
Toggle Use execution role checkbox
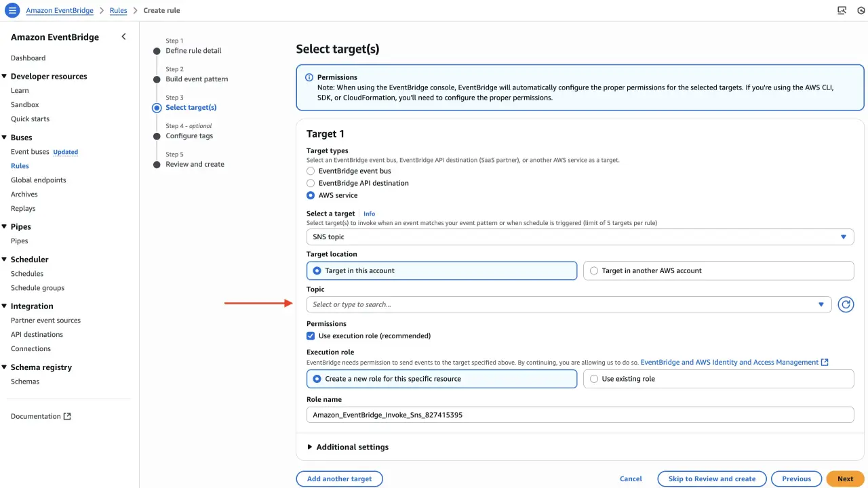coord(311,335)
